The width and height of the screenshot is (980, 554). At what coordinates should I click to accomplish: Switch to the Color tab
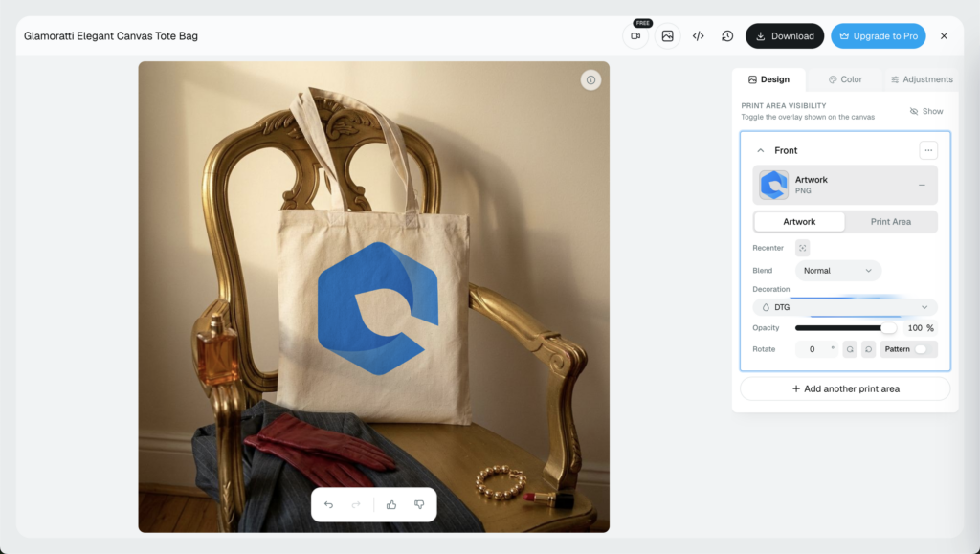click(845, 79)
